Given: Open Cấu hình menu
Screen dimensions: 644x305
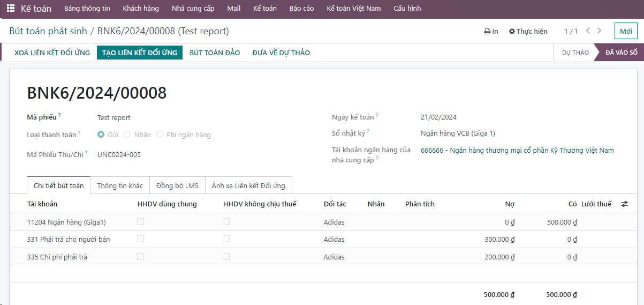Looking at the screenshot, I should 407,9.
